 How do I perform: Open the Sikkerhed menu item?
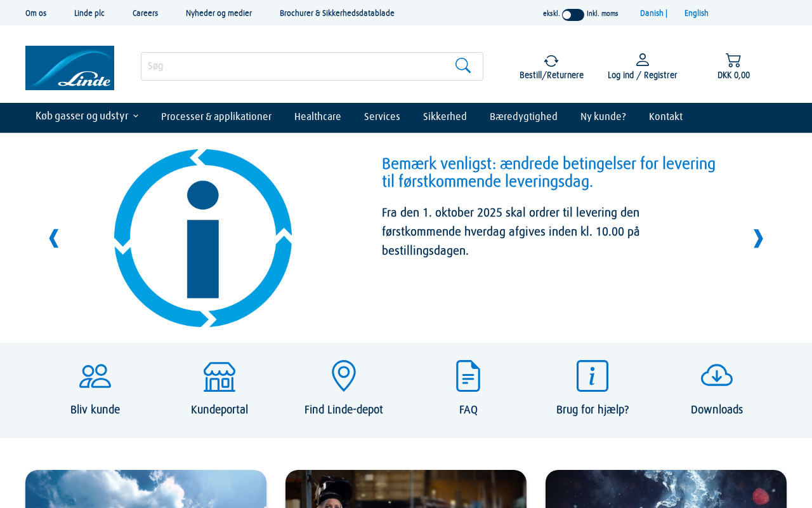(445, 117)
